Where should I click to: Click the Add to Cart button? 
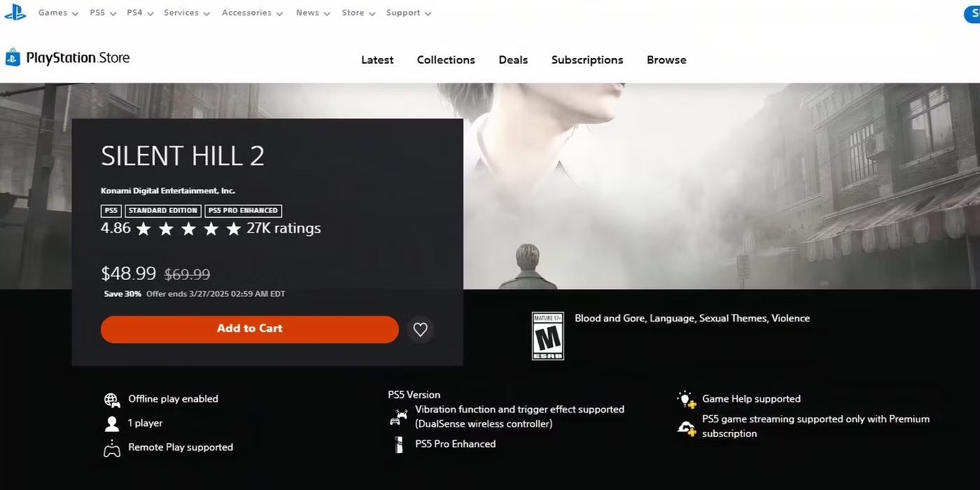(x=250, y=329)
